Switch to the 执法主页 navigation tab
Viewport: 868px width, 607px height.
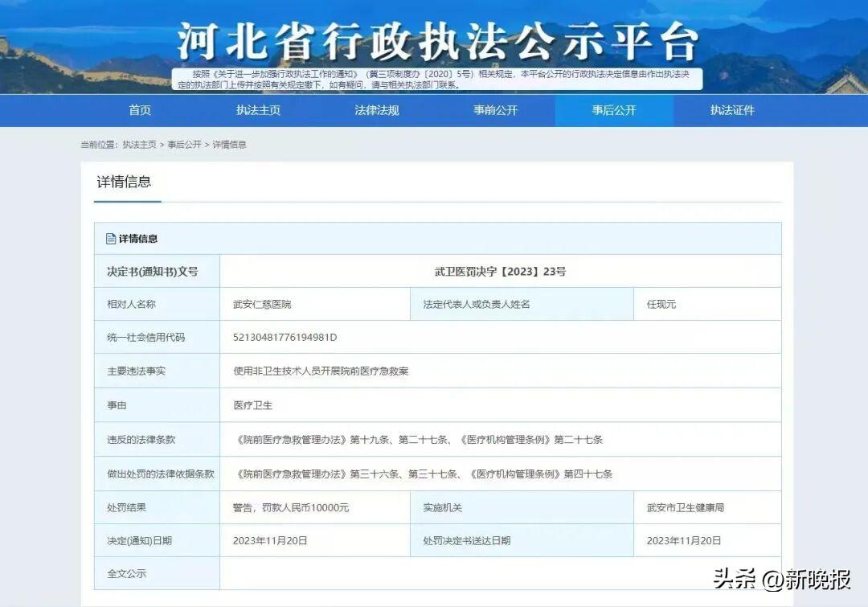coord(258,110)
